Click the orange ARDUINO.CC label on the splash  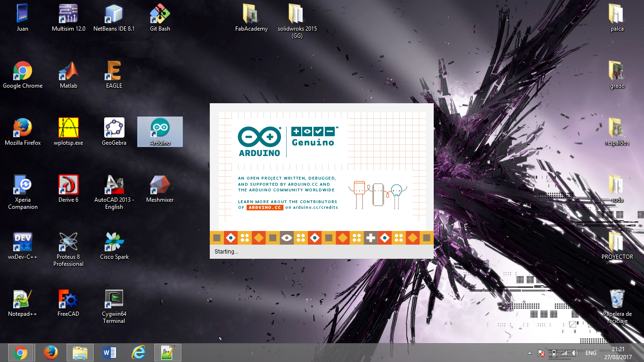[x=264, y=207]
